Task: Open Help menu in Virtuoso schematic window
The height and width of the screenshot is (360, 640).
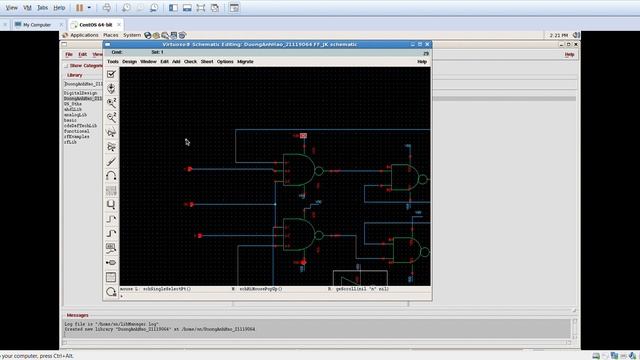Action: [422, 62]
